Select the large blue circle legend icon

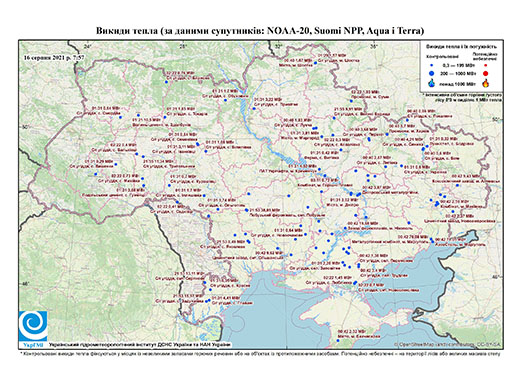431,73
